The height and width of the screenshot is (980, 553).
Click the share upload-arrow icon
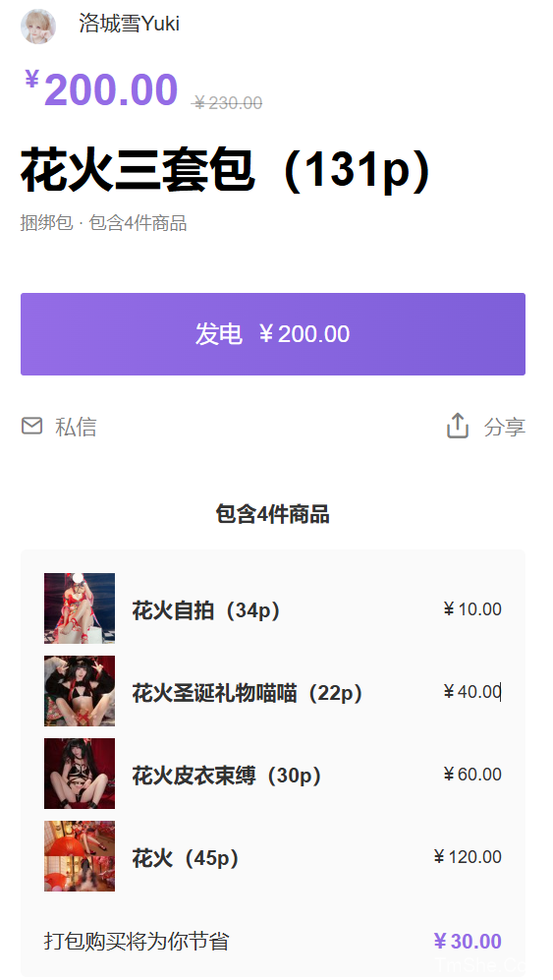[x=458, y=426]
